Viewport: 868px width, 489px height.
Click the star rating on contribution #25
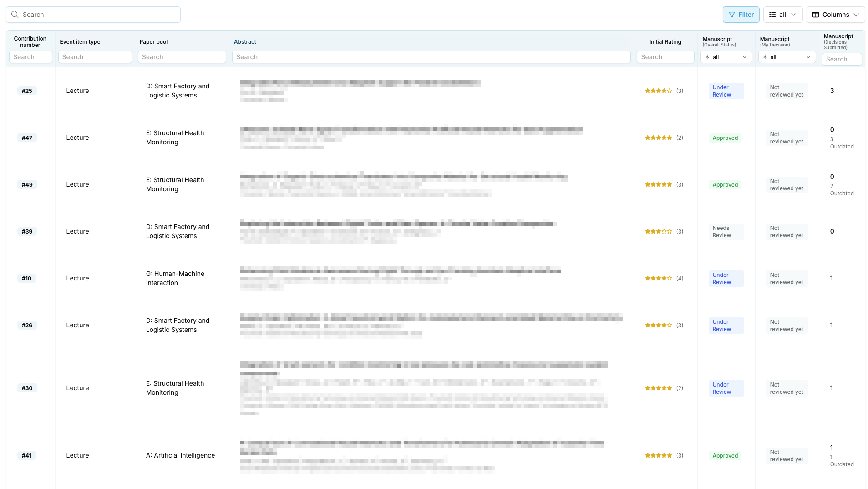click(658, 91)
